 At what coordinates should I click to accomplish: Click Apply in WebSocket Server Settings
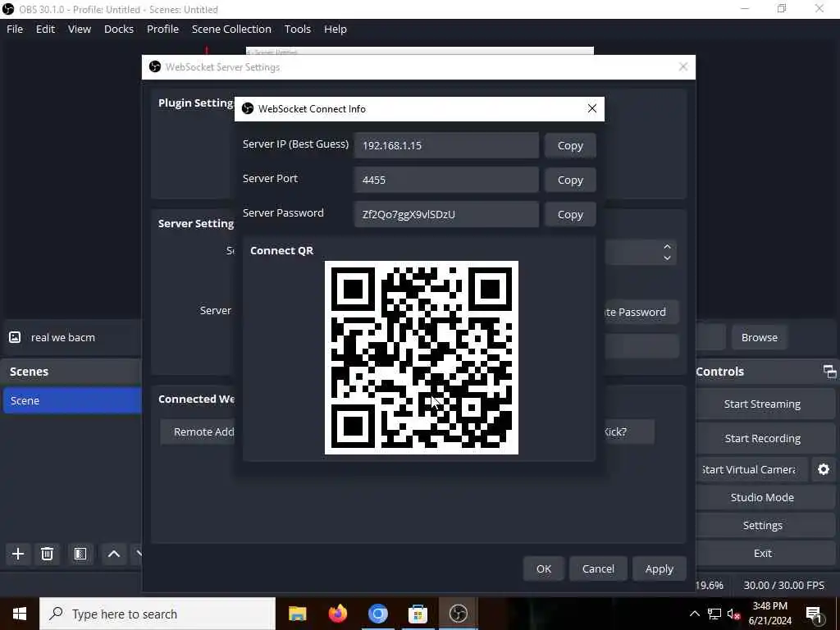pos(659,569)
